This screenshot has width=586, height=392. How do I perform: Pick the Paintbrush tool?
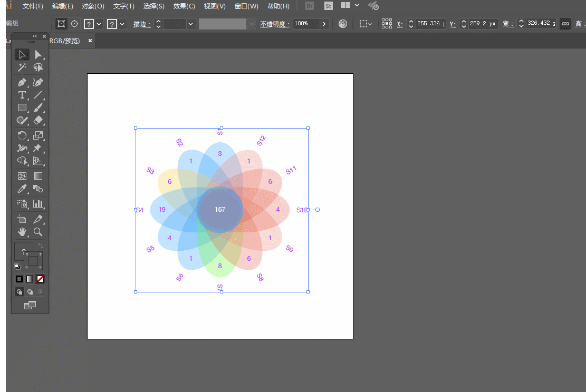click(x=38, y=107)
